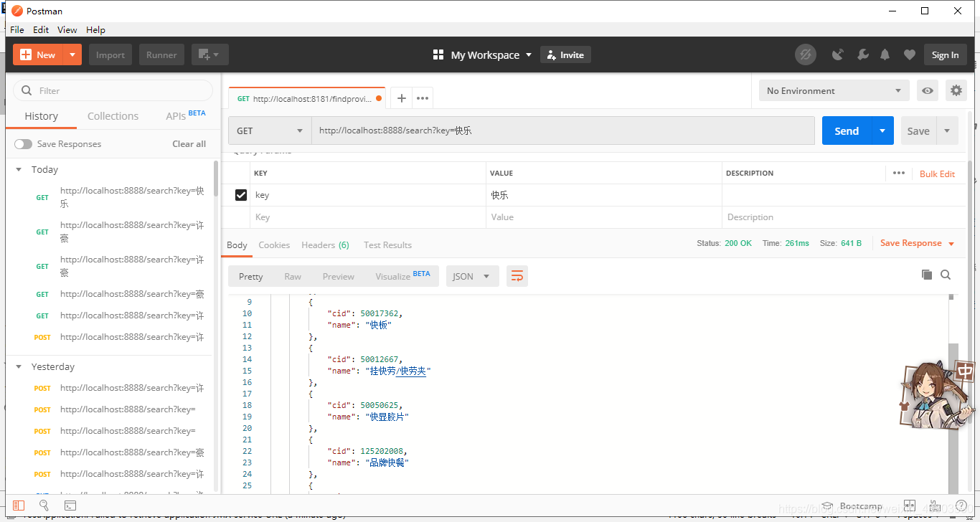Copy response body to clipboard icon
Viewport: 980px width, 522px height.
(926, 275)
